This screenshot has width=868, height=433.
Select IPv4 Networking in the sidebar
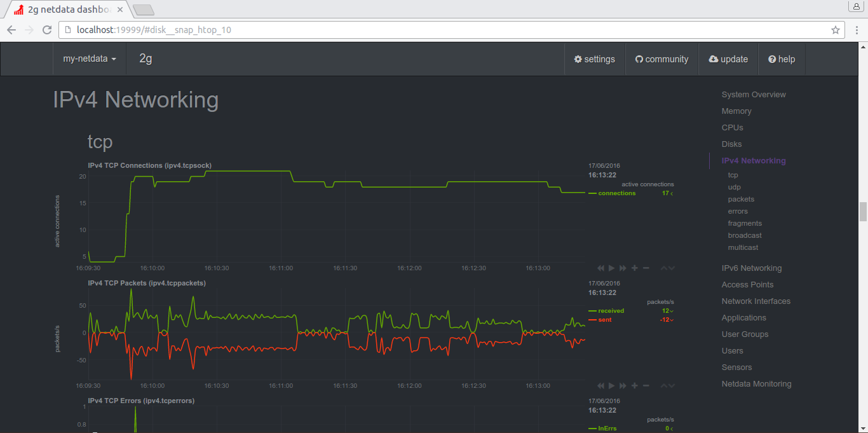(754, 161)
